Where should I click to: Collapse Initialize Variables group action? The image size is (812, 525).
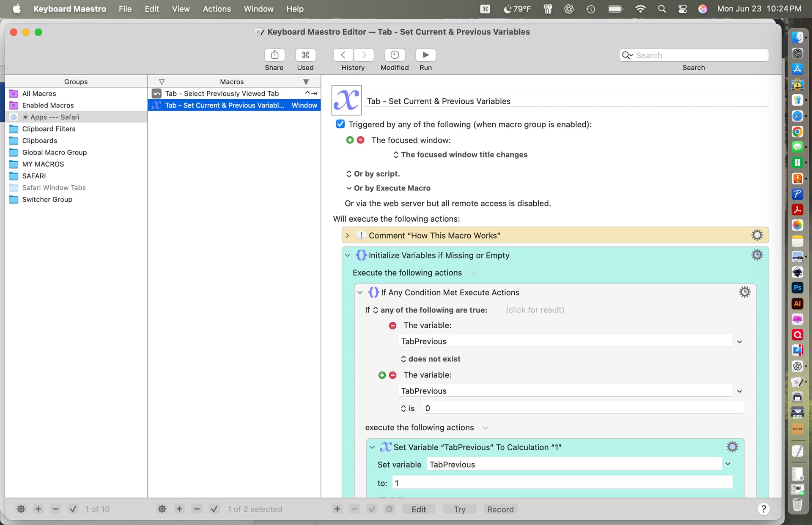tap(348, 256)
